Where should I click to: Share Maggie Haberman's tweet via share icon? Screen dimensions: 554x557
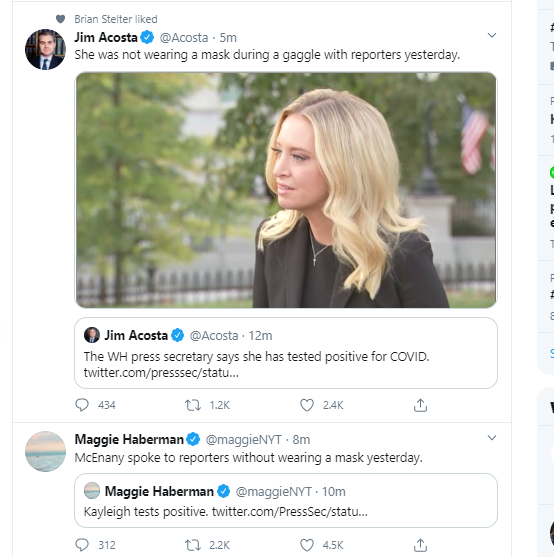point(420,545)
